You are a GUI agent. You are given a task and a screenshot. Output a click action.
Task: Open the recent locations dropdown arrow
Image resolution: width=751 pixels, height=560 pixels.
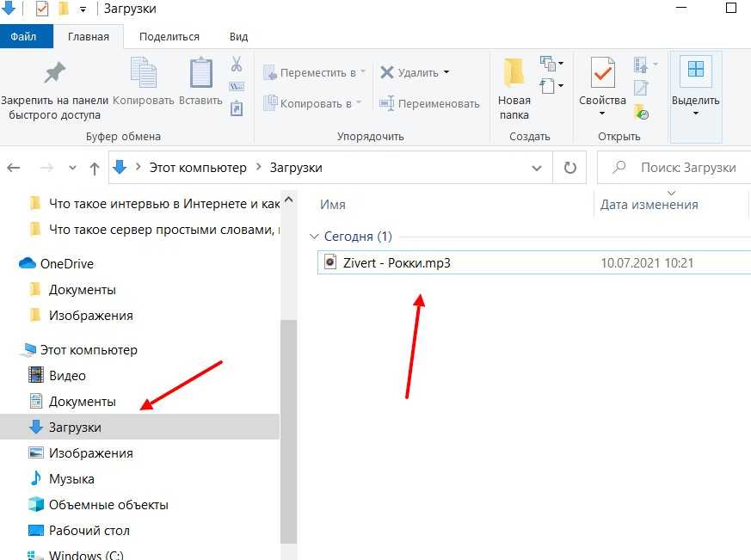tap(72, 168)
